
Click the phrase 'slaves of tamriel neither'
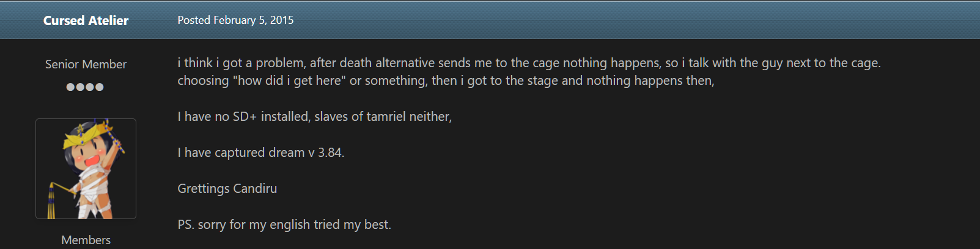point(382,117)
